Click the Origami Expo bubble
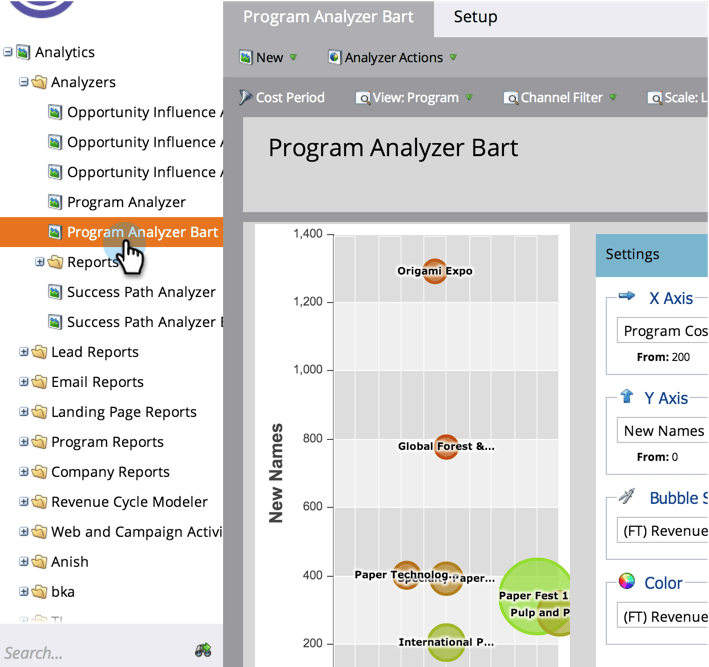The image size is (709, 667). point(435,271)
